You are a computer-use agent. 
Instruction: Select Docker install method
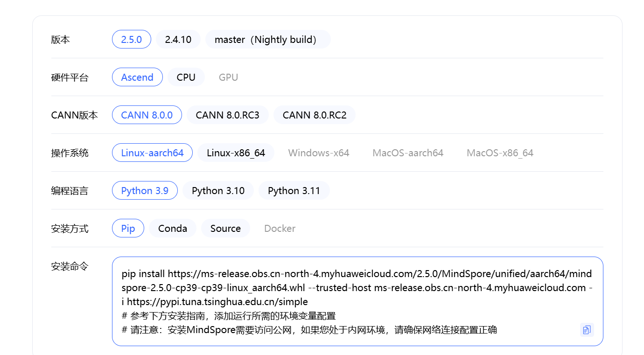[x=280, y=229]
